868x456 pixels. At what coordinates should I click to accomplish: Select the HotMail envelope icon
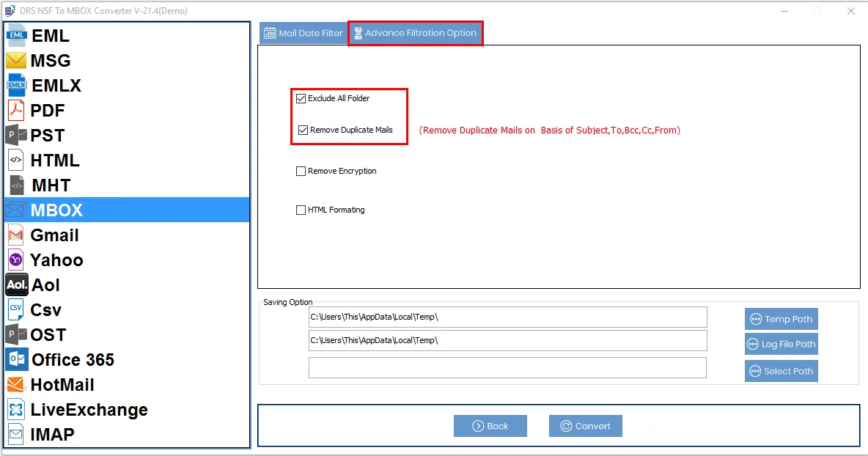click(16, 384)
